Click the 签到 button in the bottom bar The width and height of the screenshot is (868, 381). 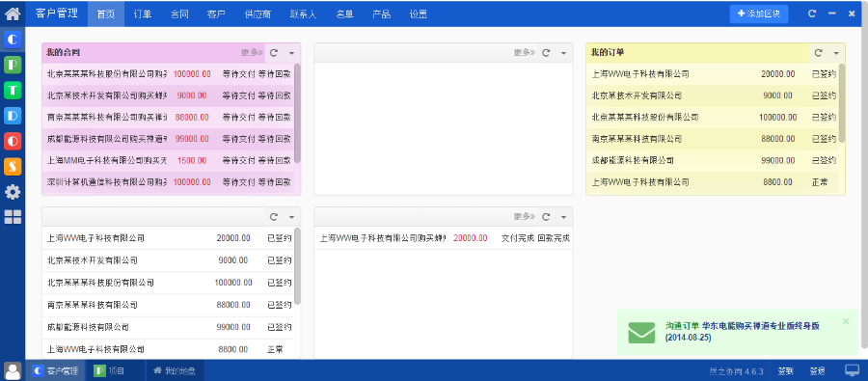point(785,370)
